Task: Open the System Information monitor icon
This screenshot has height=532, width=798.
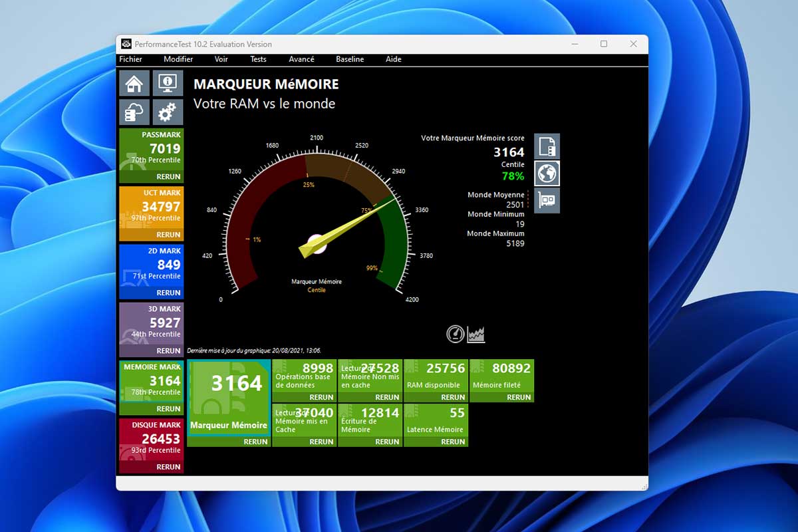Action: 168,83
